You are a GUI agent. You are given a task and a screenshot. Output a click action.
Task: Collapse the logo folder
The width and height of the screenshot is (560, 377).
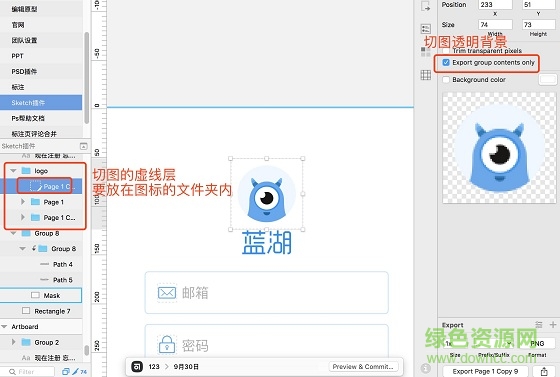14,171
